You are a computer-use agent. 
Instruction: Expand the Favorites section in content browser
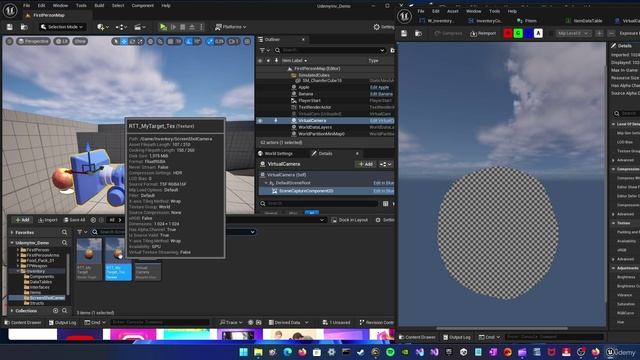[12, 232]
